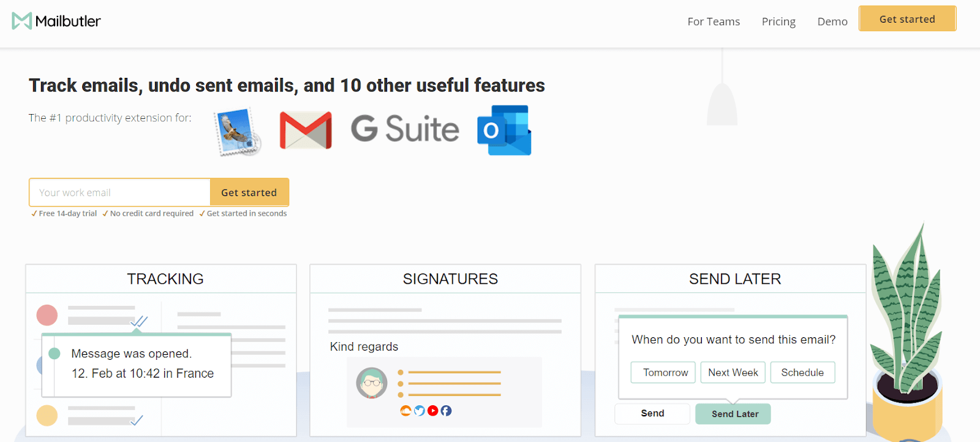This screenshot has height=442, width=980.
Task: Click the Twitter icon in signature
Action: (x=419, y=411)
